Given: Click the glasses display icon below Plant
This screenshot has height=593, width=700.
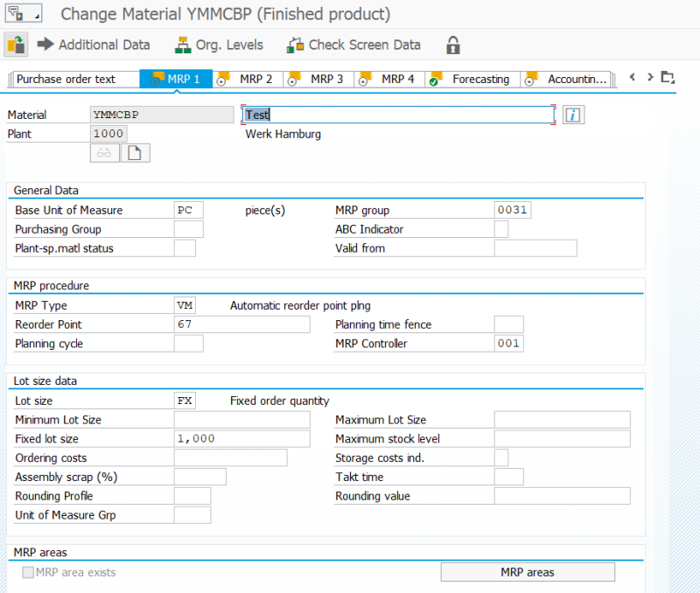Looking at the screenshot, I should click(x=104, y=153).
